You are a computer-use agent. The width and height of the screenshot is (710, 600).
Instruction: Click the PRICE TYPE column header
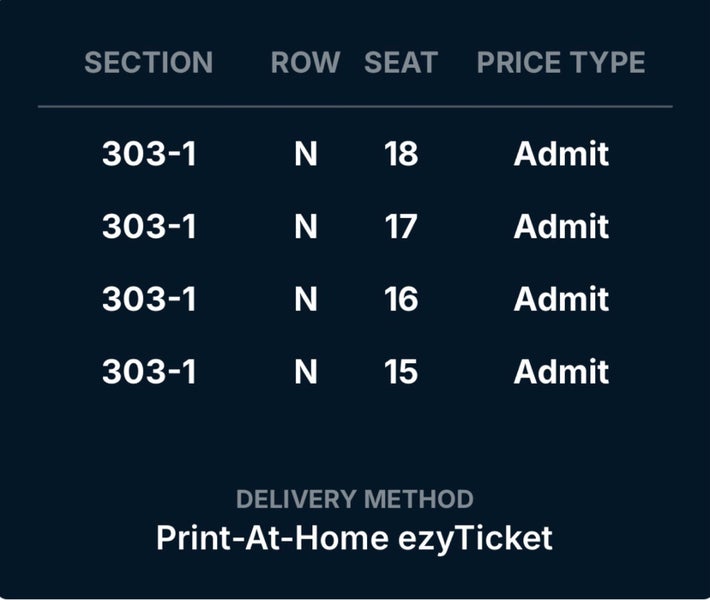click(x=560, y=62)
